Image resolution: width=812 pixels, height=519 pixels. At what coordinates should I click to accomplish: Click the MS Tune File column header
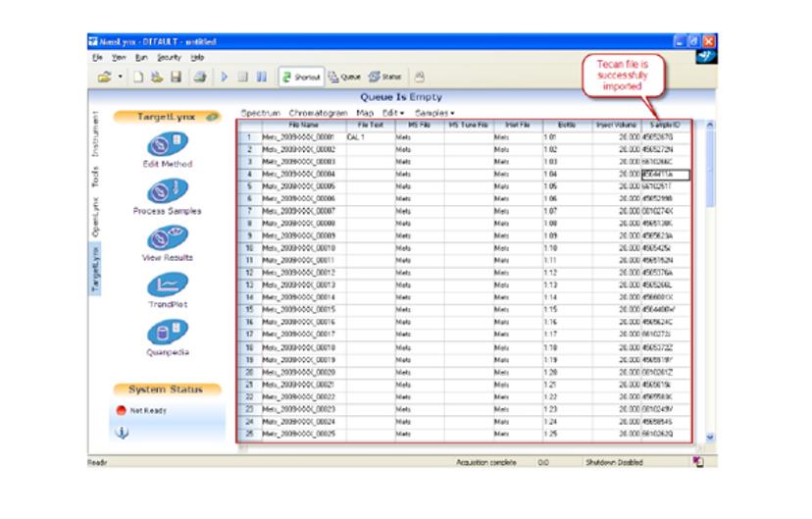click(469, 125)
